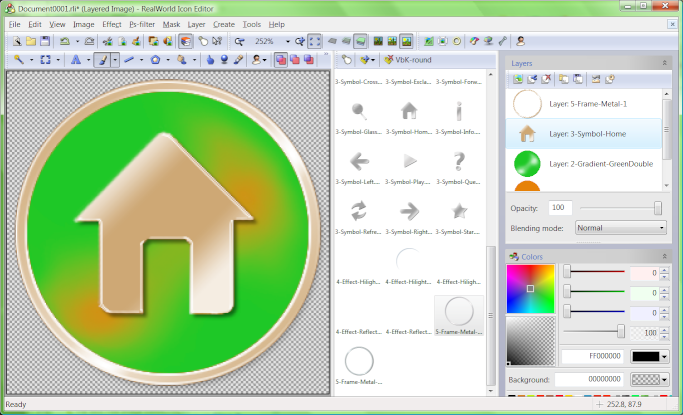This screenshot has width=683, height=415.
Task: Select the Brush tool
Action: (x=103, y=60)
